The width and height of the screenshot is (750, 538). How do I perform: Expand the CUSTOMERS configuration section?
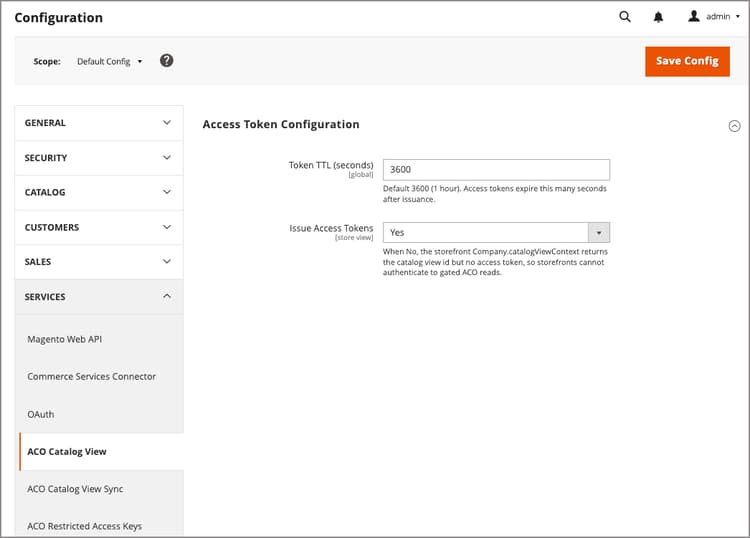click(x=99, y=227)
